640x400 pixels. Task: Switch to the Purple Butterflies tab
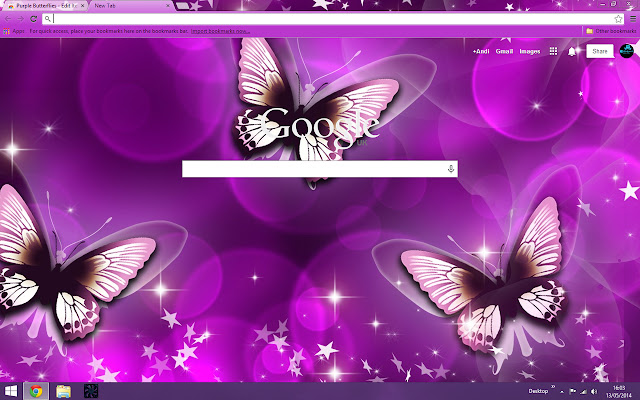tap(45, 6)
